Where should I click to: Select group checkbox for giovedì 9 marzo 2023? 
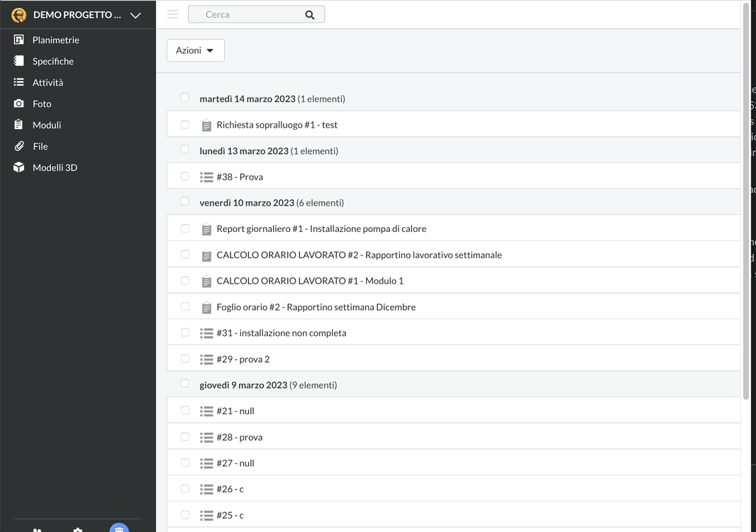[x=185, y=384]
